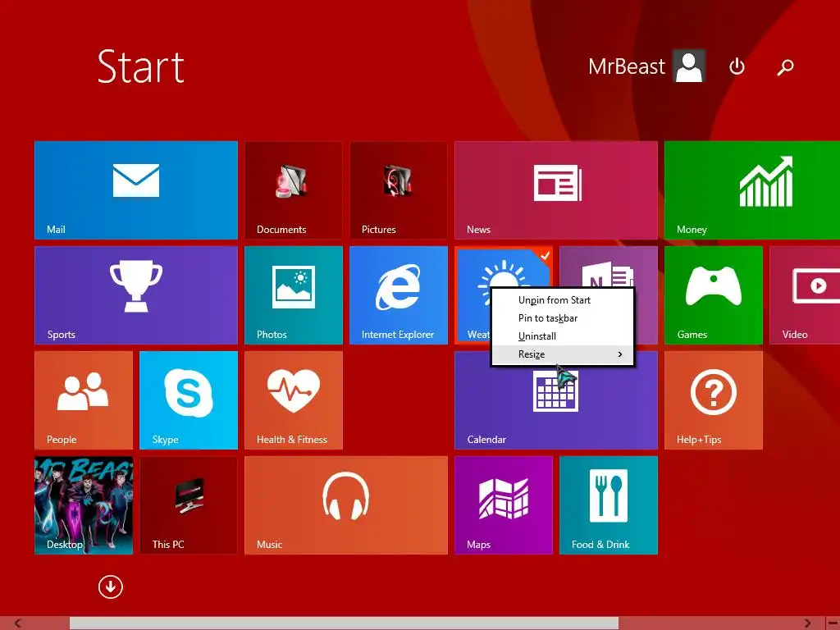
Task: Click the zoom out minus button
Action: pyautogui.click(x=833, y=623)
